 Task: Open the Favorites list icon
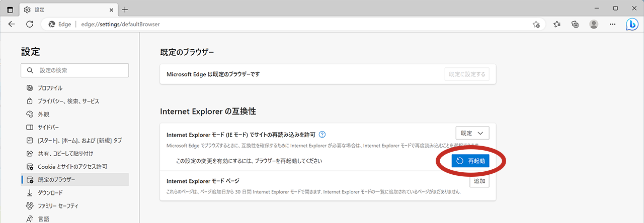pyautogui.click(x=557, y=24)
